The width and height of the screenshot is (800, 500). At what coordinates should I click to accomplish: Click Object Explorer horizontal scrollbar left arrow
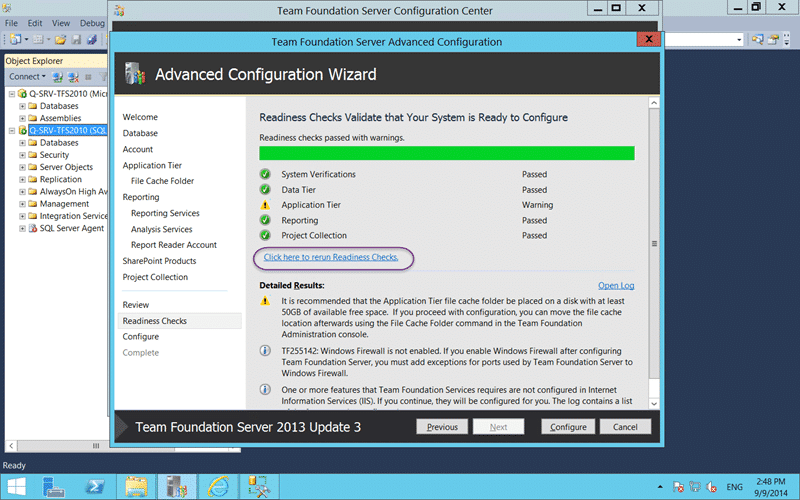tap(11, 446)
